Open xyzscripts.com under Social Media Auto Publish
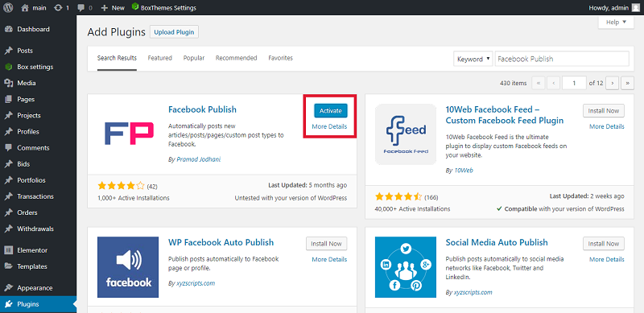Viewport: 644px width, 313px height. [473, 292]
